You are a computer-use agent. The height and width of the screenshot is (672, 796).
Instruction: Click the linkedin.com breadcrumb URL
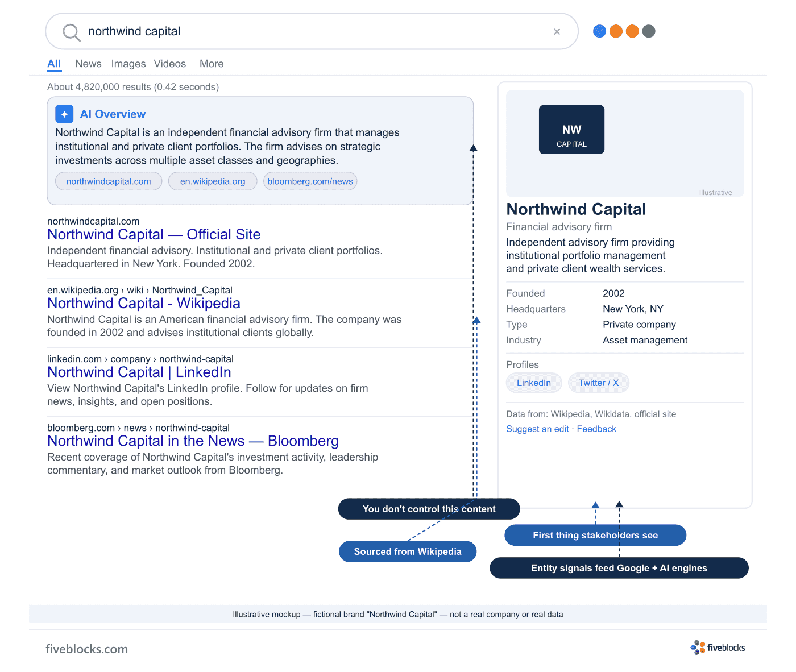140,359
